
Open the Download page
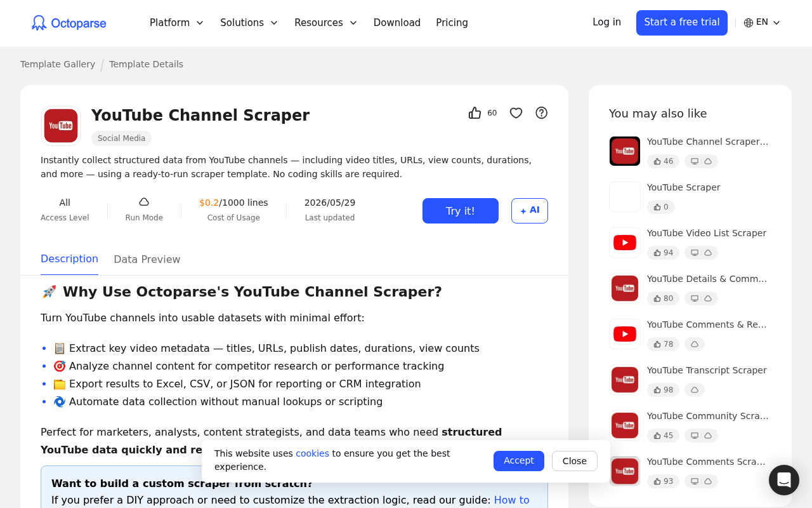click(397, 23)
